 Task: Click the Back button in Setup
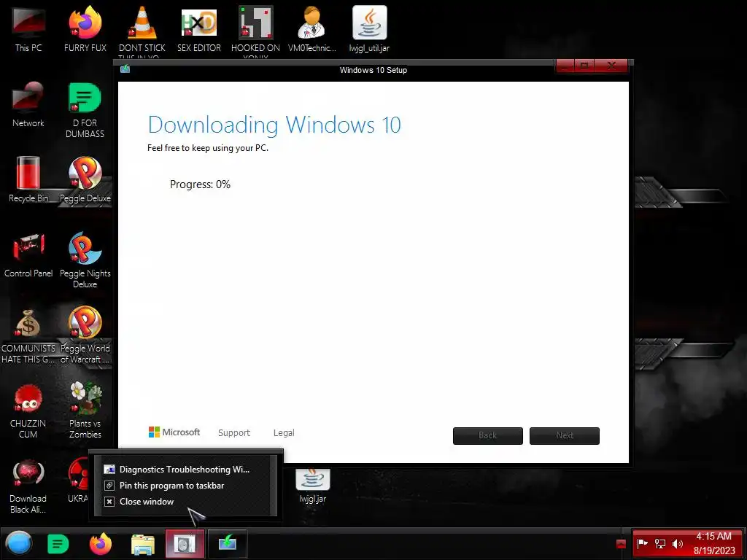(x=488, y=435)
